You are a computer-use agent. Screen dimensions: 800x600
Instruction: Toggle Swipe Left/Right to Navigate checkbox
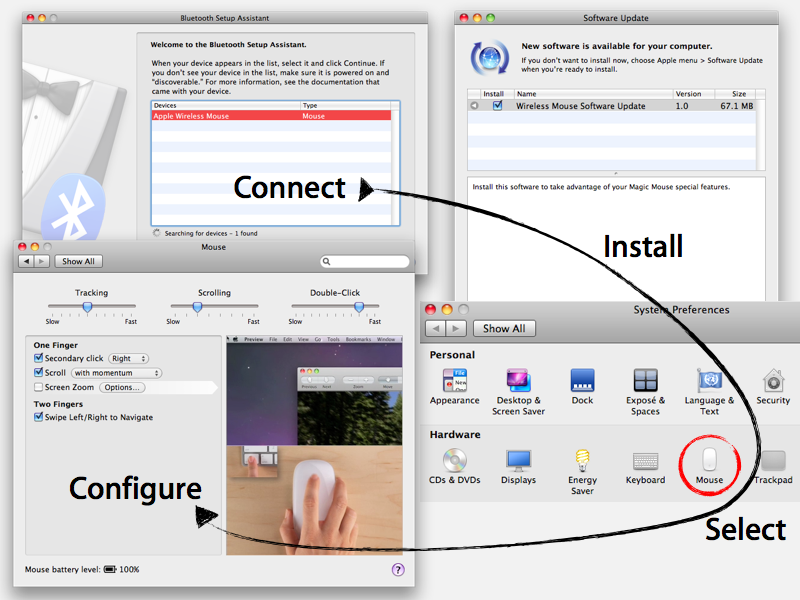coord(38,417)
